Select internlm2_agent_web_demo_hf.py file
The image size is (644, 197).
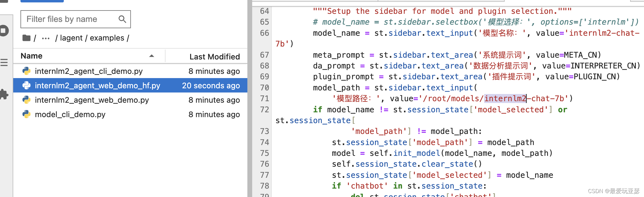pos(130,86)
